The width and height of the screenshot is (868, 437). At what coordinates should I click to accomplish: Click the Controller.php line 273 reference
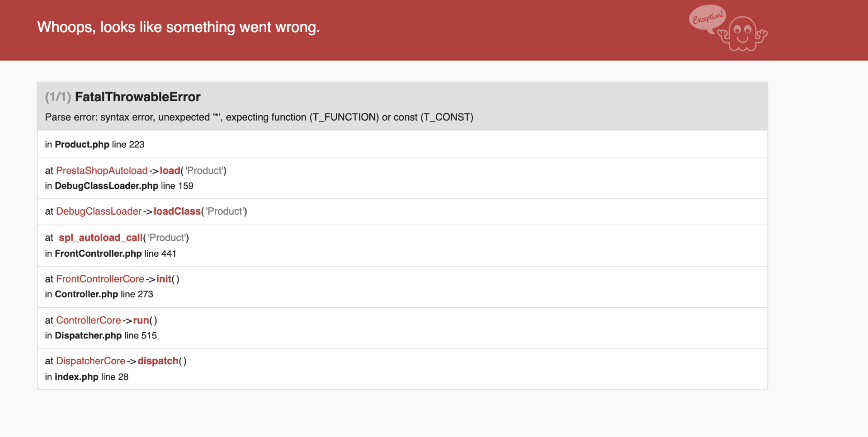point(99,295)
